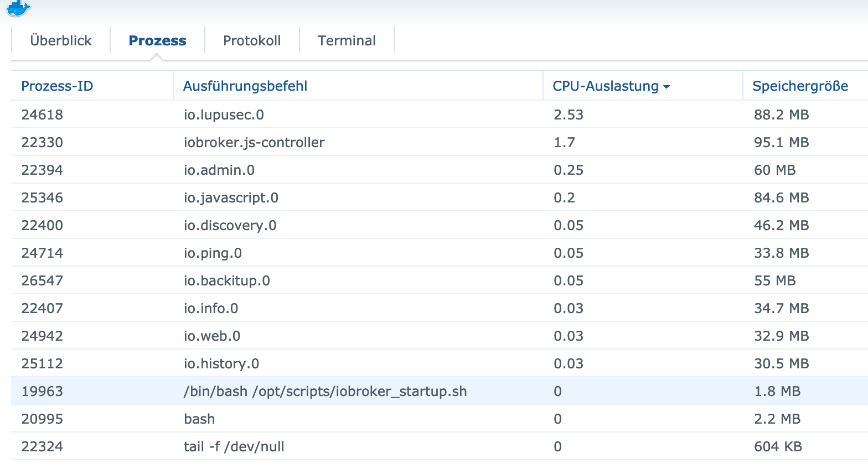
Task: Open the Protokoll tab
Action: tap(252, 40)
